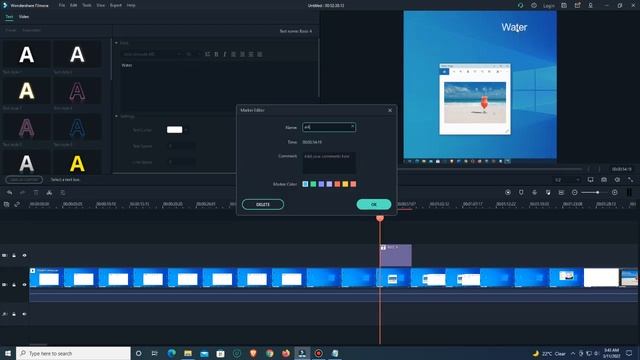640x360 pixels.
Task: Open the Edit menu
Action: tap(73, 5)
